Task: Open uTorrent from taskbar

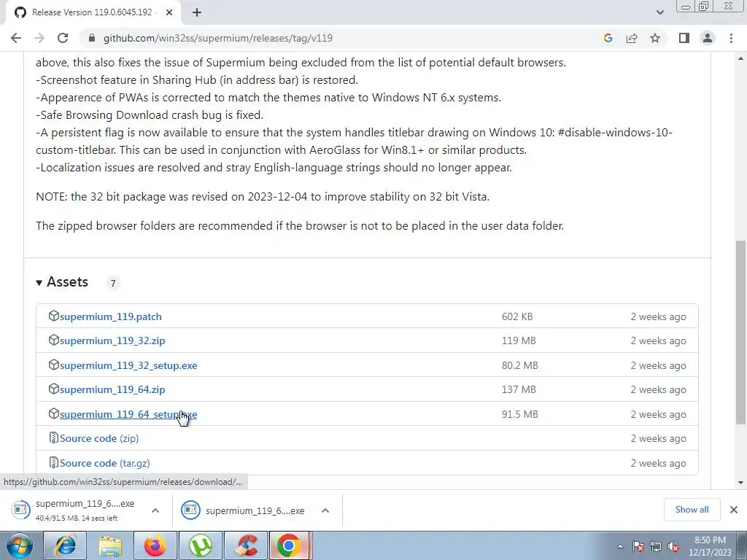Action: (201, 545)
